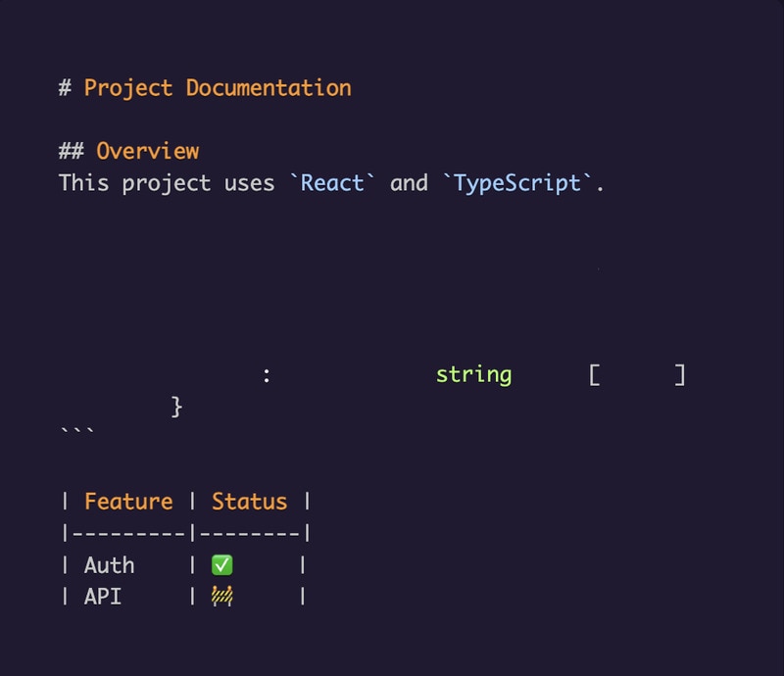Image resolution: width=784 pixels, height=676 pixels.
Task: Click the opening square bracket
Action: tap(595, 374)
